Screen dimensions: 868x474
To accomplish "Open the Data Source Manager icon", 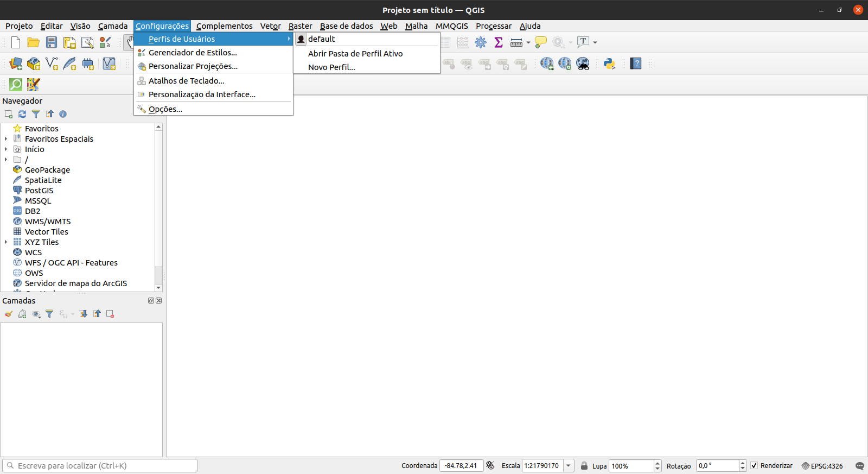I will pos(16,64).
